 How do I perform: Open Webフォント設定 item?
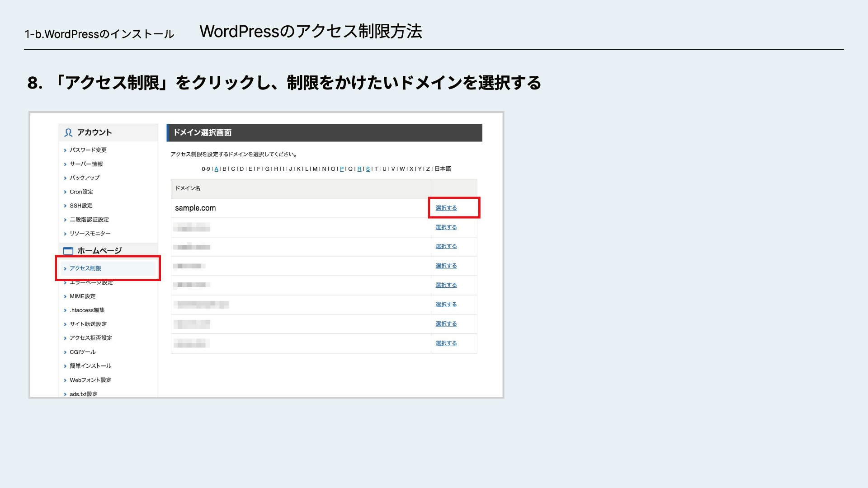click(x=90, y=380)
